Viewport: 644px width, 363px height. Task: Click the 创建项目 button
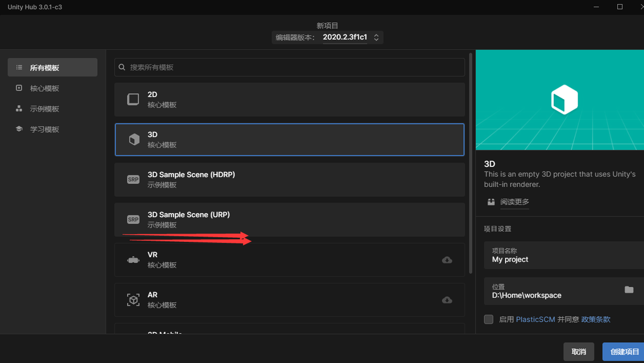coord(624,352)
